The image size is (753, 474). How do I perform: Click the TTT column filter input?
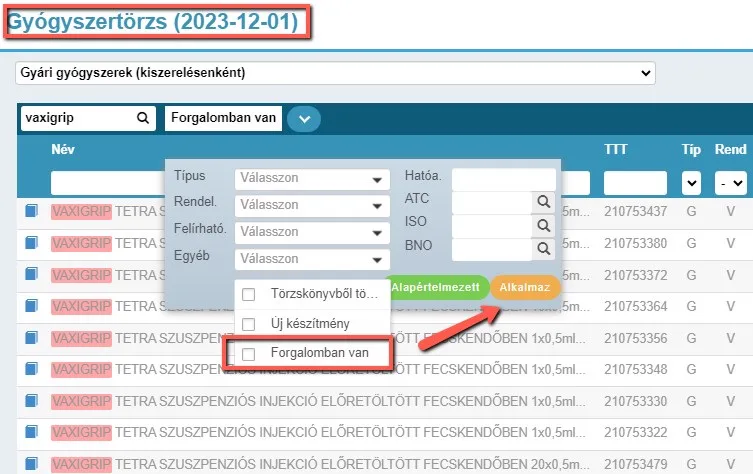point(635,183)
